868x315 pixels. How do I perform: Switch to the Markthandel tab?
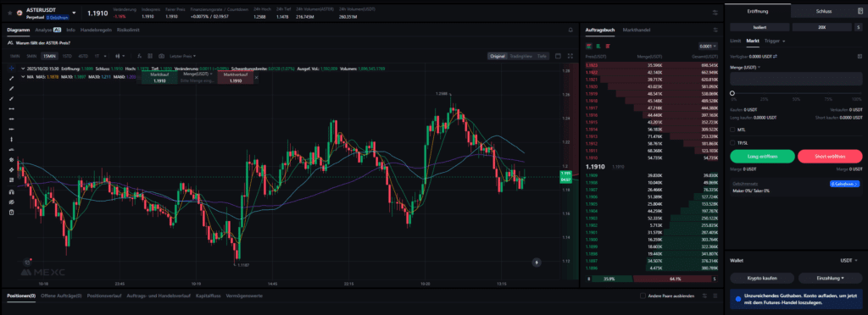point(636,30)
